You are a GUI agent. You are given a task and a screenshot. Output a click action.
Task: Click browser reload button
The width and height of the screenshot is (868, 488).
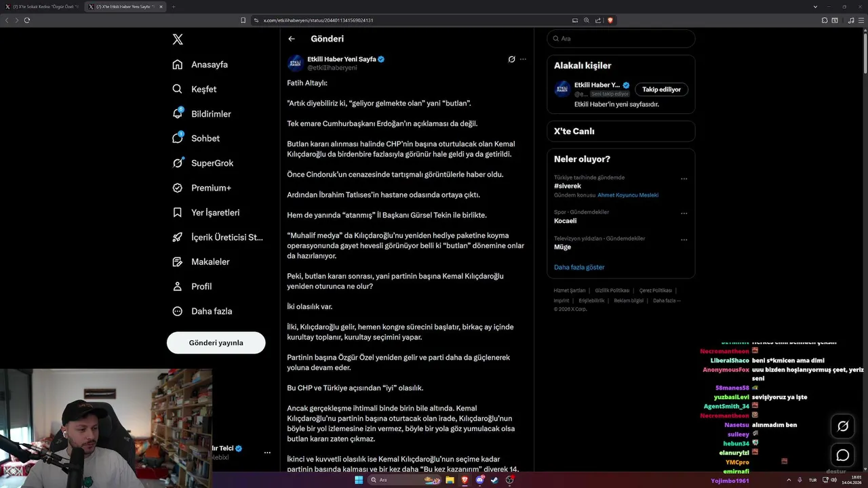[x=26, y=20]
